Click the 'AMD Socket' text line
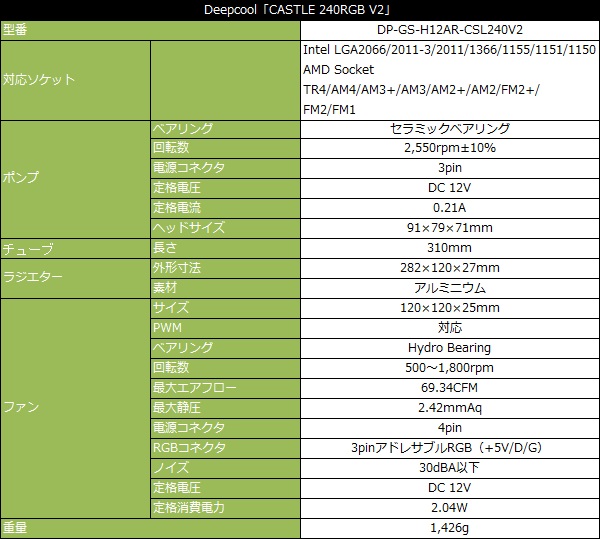The width and height of the screenshot is (600, 539). 339,70
